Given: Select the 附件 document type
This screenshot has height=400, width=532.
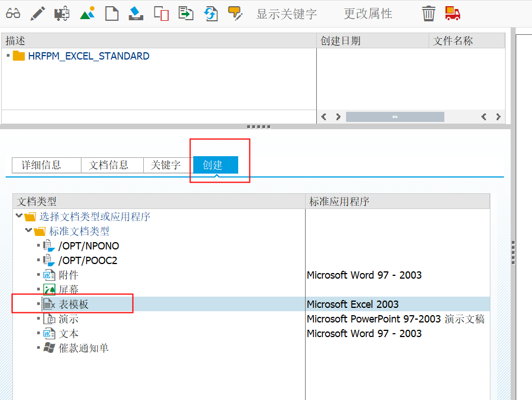Looking at the screenshot, I should 69,275.
